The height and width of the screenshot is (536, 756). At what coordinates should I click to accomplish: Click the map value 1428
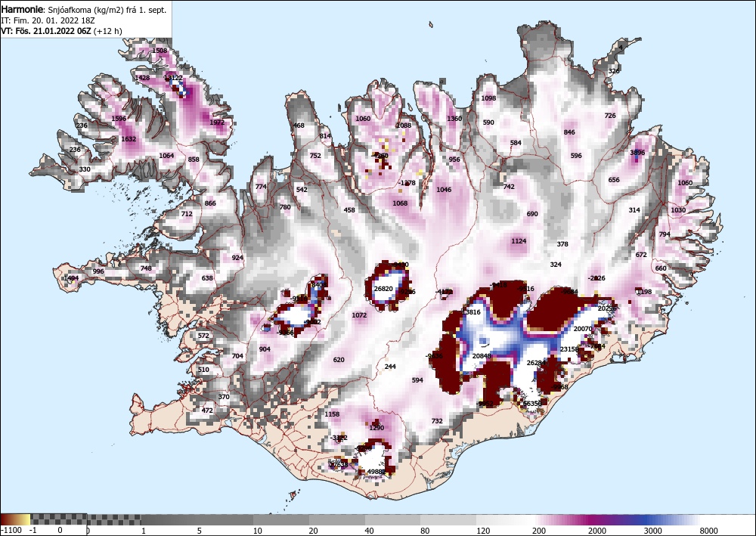(x=142, y=78)
